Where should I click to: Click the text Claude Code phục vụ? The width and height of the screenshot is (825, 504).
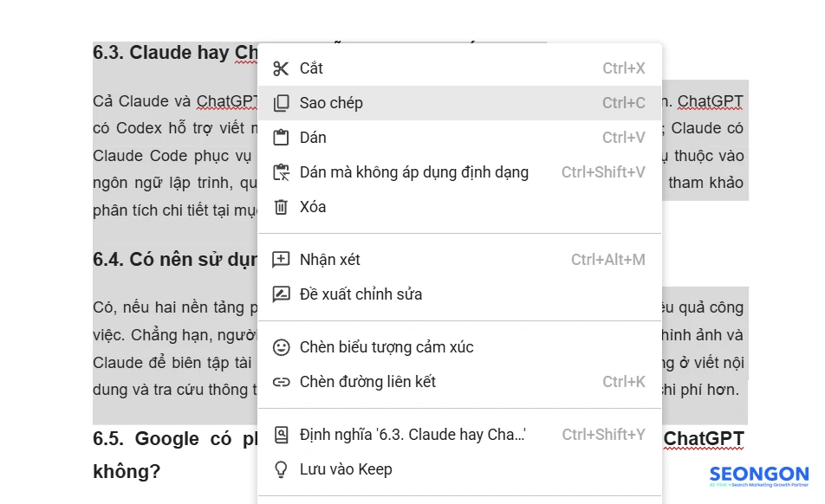(x=172, y=156)
